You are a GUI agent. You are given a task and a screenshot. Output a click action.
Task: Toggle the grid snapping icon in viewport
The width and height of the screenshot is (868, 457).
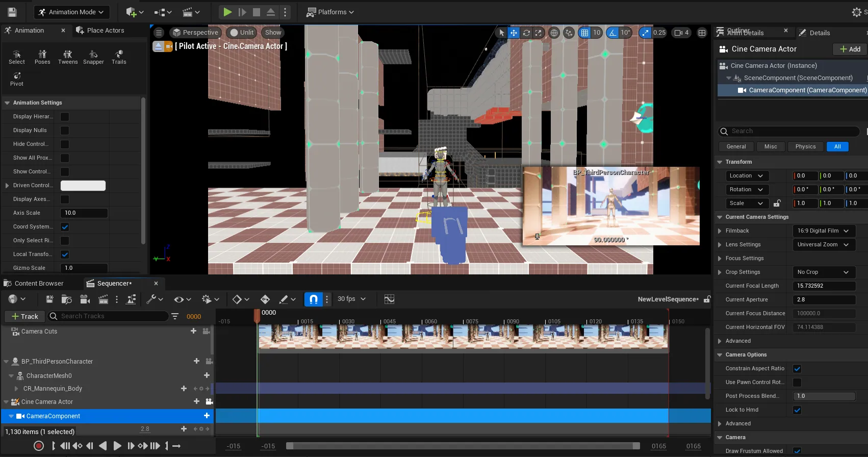click(584, 33)
